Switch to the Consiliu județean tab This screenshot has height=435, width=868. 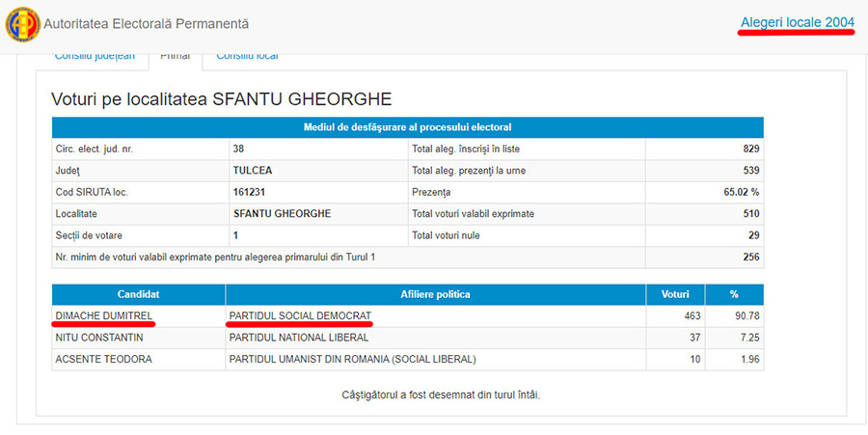(94, 56)
